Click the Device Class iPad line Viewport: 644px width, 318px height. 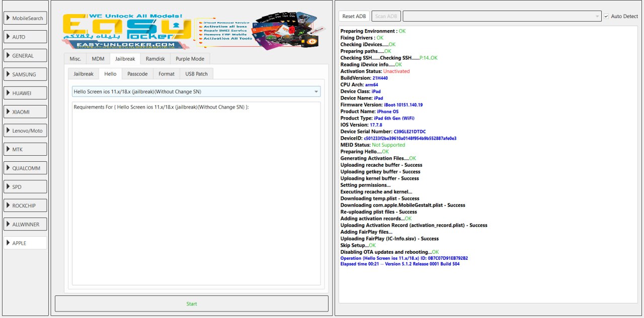[x=360, y=91]
